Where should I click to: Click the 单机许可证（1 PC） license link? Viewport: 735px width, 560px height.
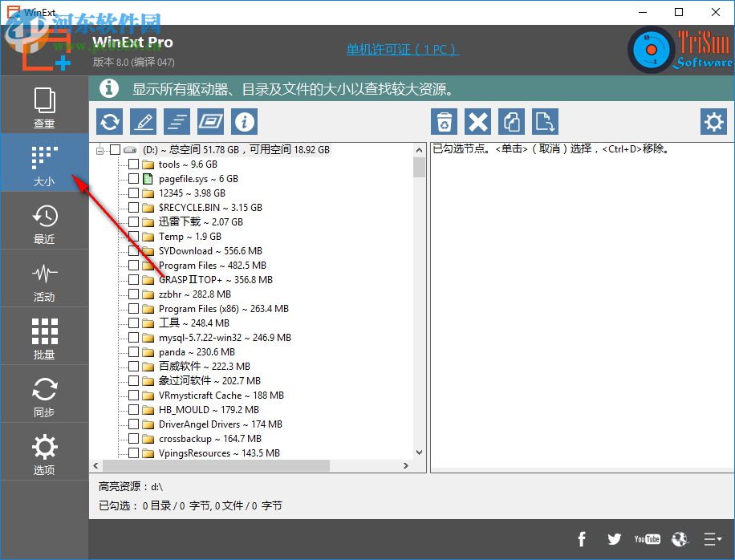click(x=403, y=49)
